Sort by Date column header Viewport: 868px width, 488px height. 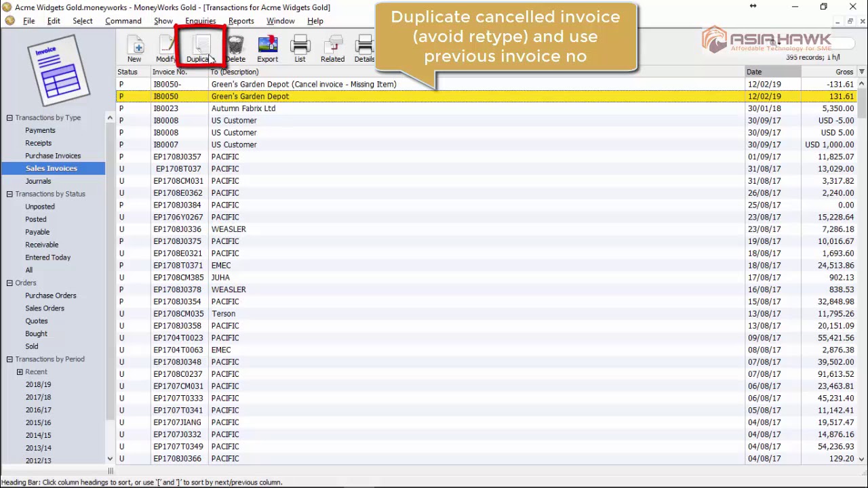(x=773, y=72)
